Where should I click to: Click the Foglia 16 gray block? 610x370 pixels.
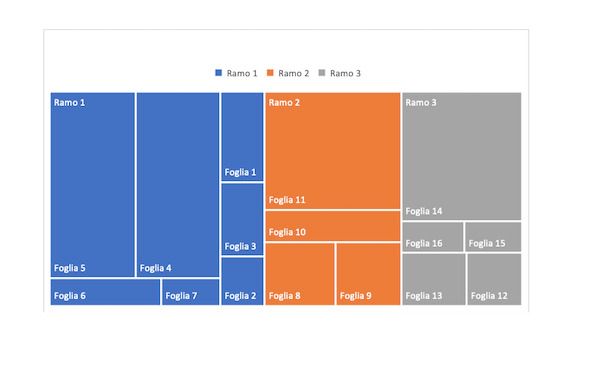click(x=433, y=237)
